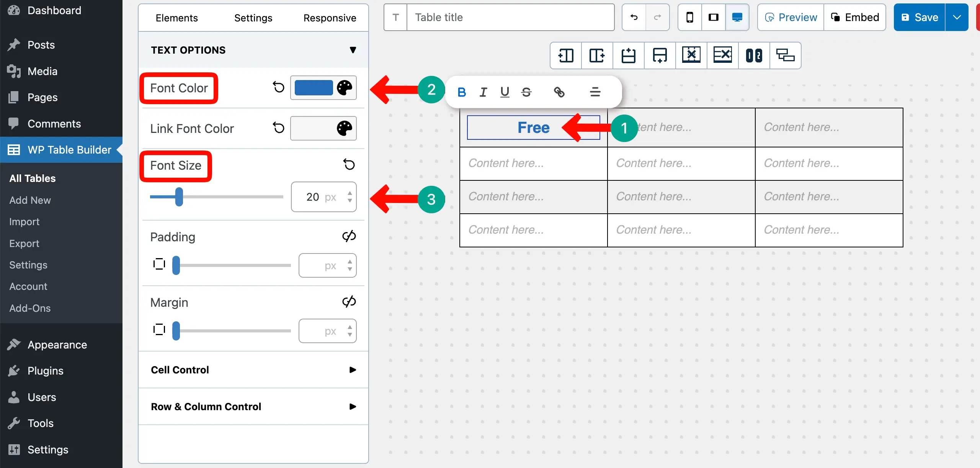This screenshot has height=468, width=980.
Task: Delete the selected column
Action: pos(691,56)
